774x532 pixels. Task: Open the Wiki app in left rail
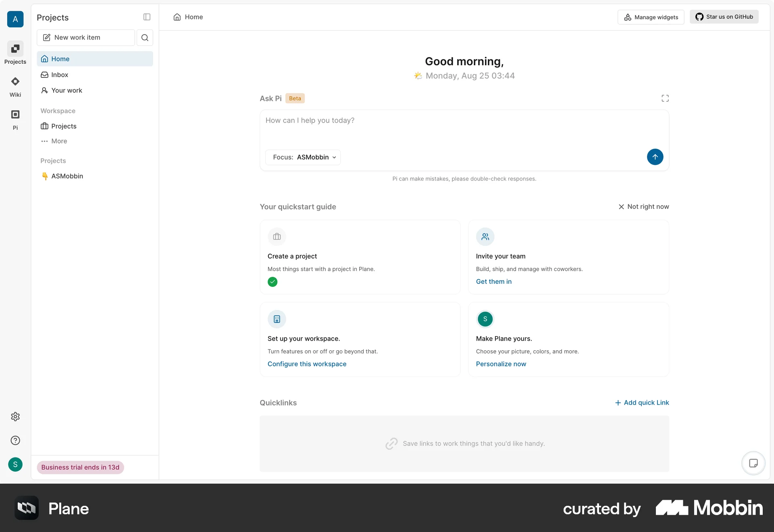pos(15,87)
